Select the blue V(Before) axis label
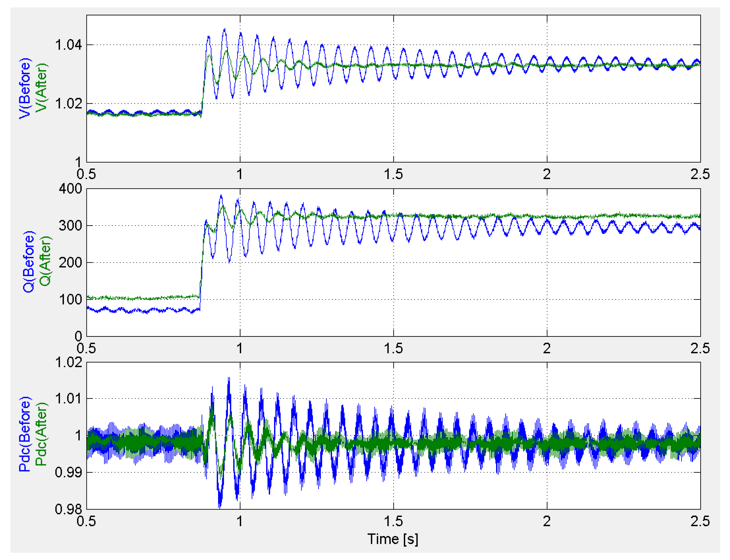730x560 pixels. [x=25, y=88]
